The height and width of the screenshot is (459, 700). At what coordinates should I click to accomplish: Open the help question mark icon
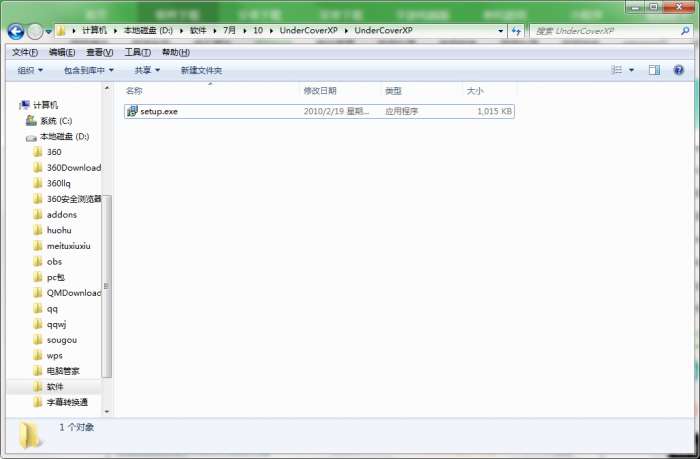(x=679, y=70)
